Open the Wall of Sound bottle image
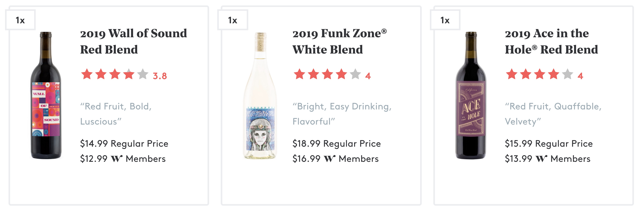This screenshot has width=644, height=220. click(x=46, y=95)
